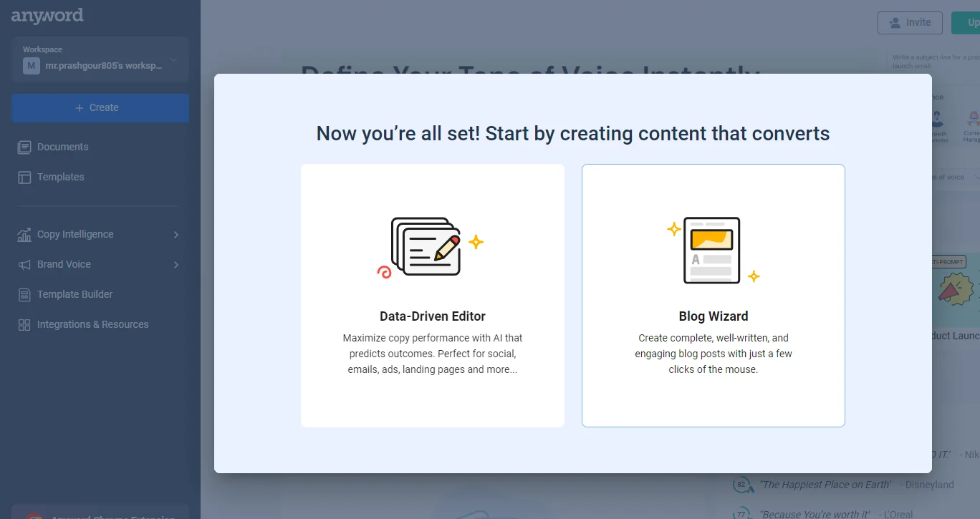Open Copy Intelligence menu item

coord(75,234)
